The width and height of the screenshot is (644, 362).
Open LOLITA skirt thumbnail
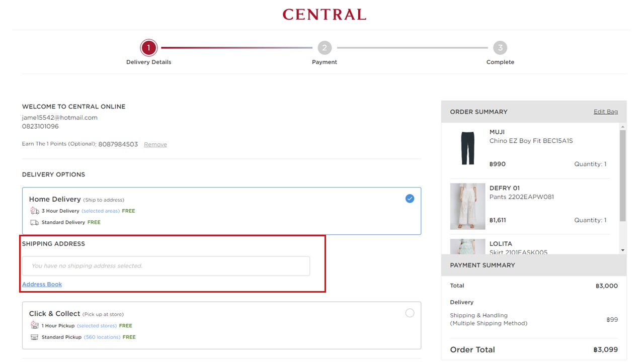click(467, 246)
